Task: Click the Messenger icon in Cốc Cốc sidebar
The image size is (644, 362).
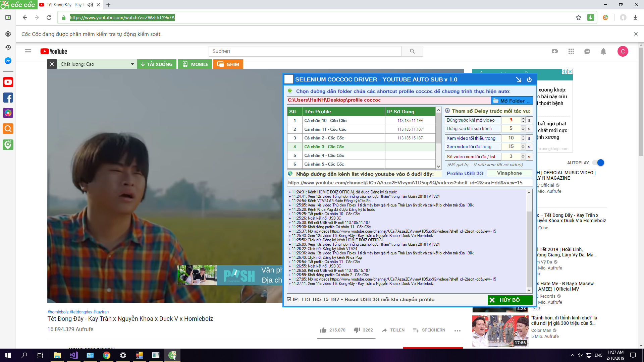Action: (x=8, y=61)
